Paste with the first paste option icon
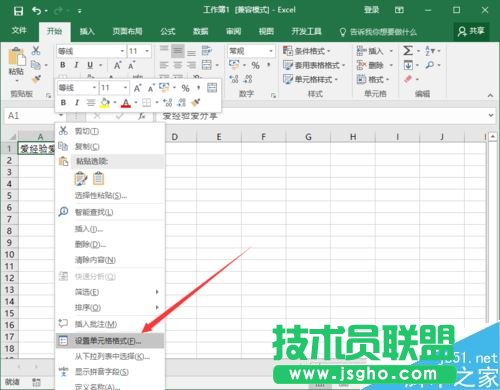The image size is (500, 390). click(x=81, y=179)
